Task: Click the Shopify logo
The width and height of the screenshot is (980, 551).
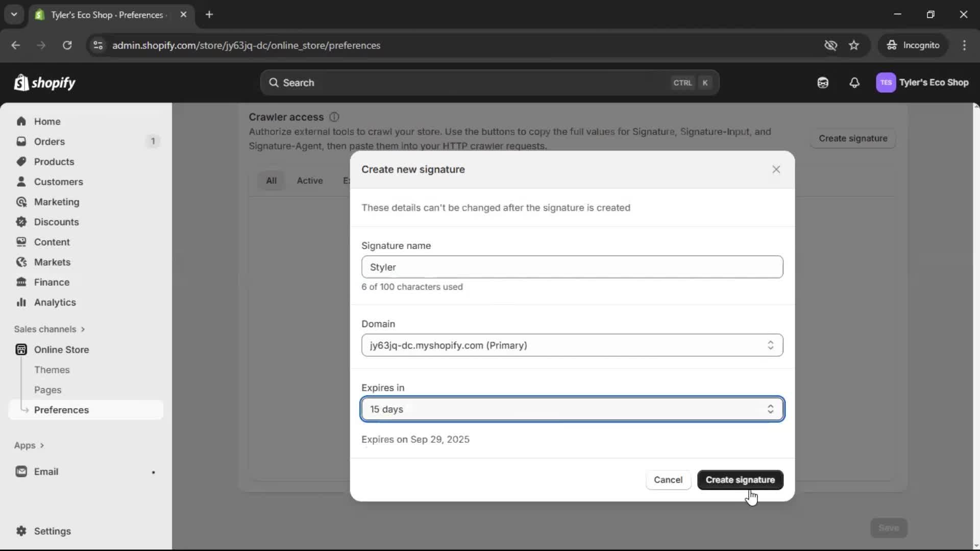Action: [x=45, y=83]
